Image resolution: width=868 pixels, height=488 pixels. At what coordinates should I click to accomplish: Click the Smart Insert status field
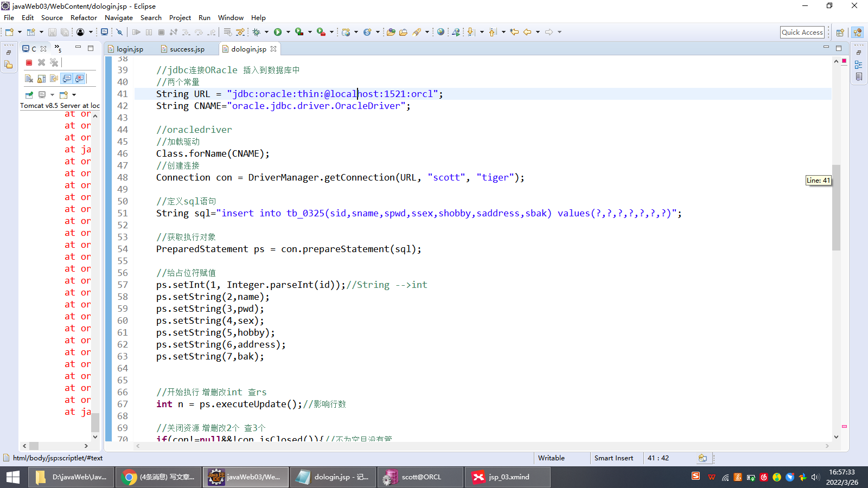614,458
